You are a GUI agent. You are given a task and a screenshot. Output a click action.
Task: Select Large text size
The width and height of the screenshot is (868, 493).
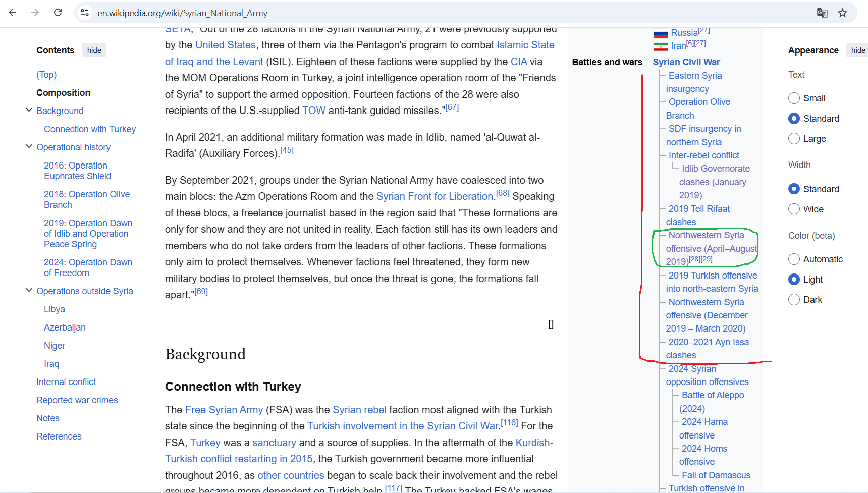pyautogui.click(x=794, y=138)
